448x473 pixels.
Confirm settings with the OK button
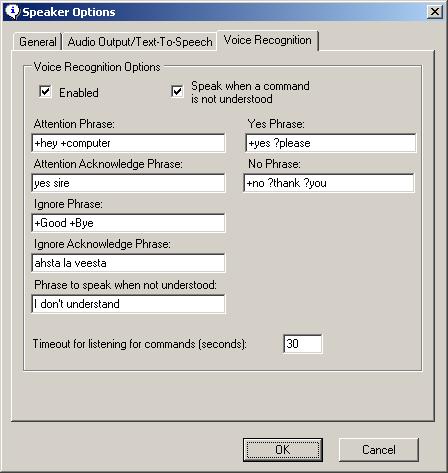[283, 450]
